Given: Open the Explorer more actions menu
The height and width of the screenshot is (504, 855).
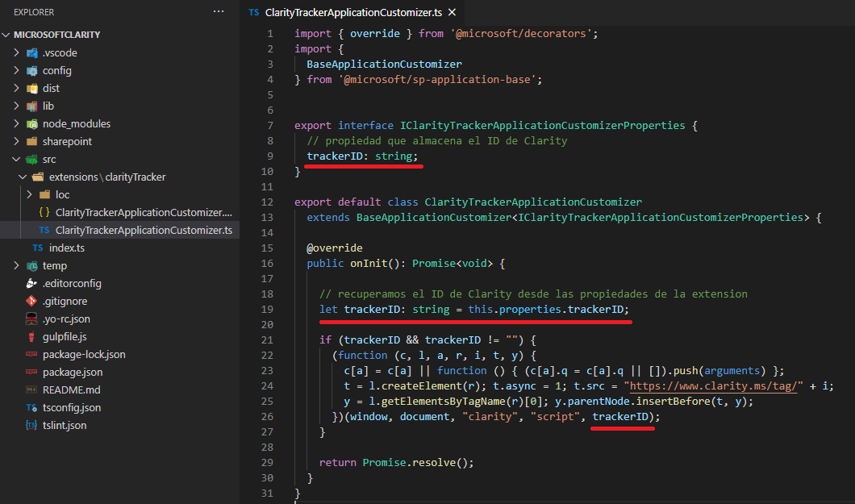Looking at the screenshot, I should click(x=218, y=11).
